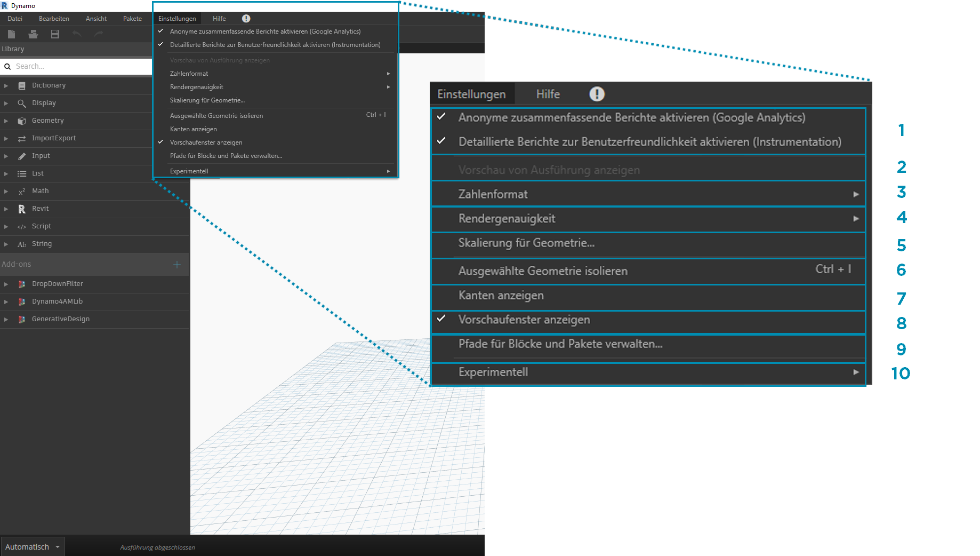Open Experimentell submenu in small Dynamo menu
This screenshot has width=980, height=556.
(276, 171)
